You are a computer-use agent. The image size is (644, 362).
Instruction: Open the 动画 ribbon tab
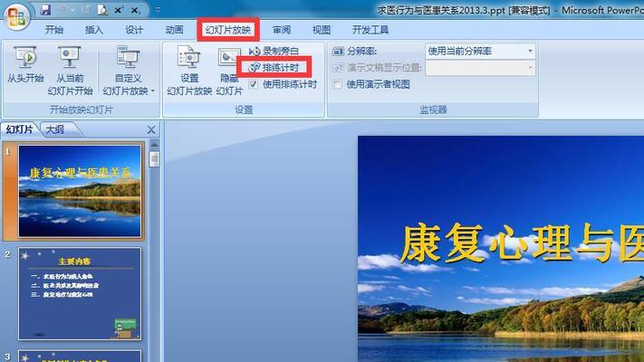174,30
